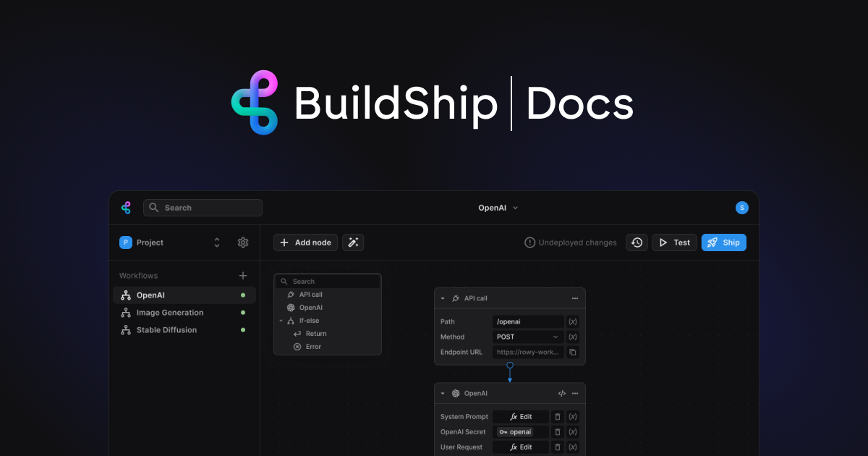Toggle variable (x) for Path

click(x=573, y=321)
